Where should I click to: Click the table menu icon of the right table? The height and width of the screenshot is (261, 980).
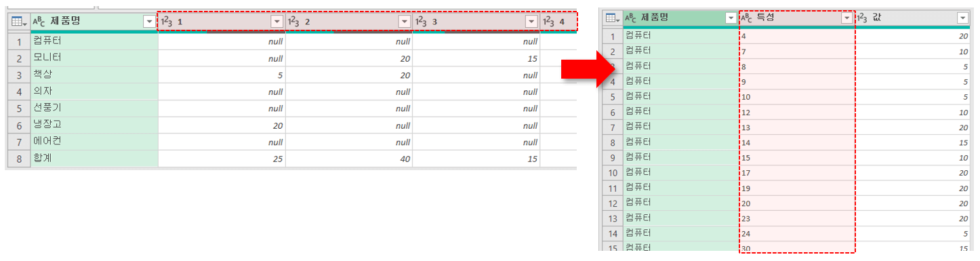pyautogui.click(x=613, y=18)
